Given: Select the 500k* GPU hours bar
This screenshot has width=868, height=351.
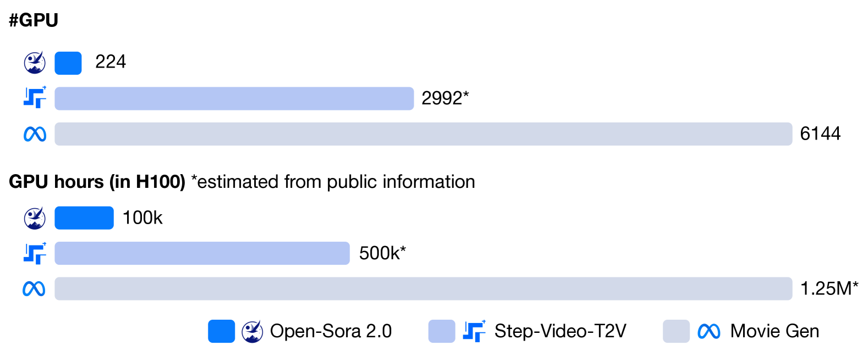Looking at the screenshot, I should pos(202,253).
